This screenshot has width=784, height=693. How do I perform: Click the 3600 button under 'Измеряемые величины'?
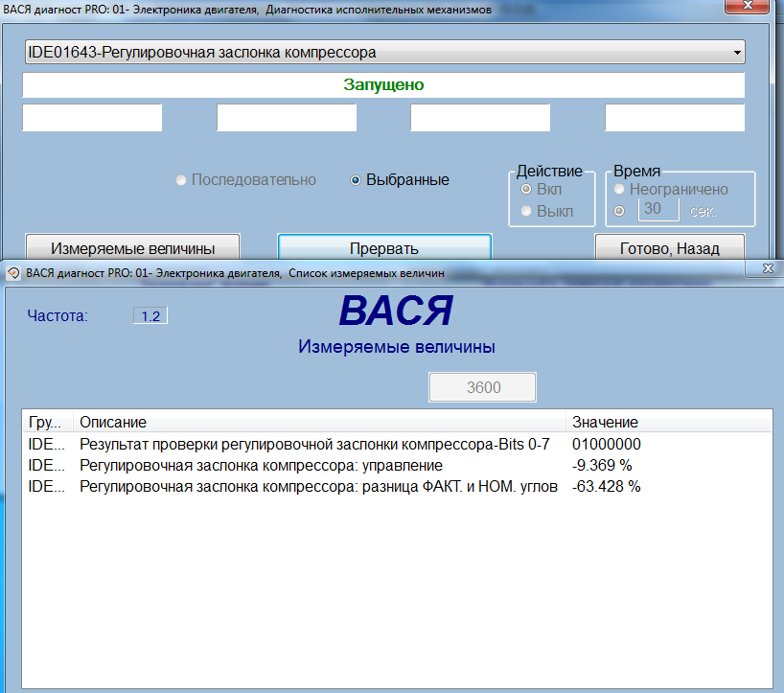tap(482, 387)
